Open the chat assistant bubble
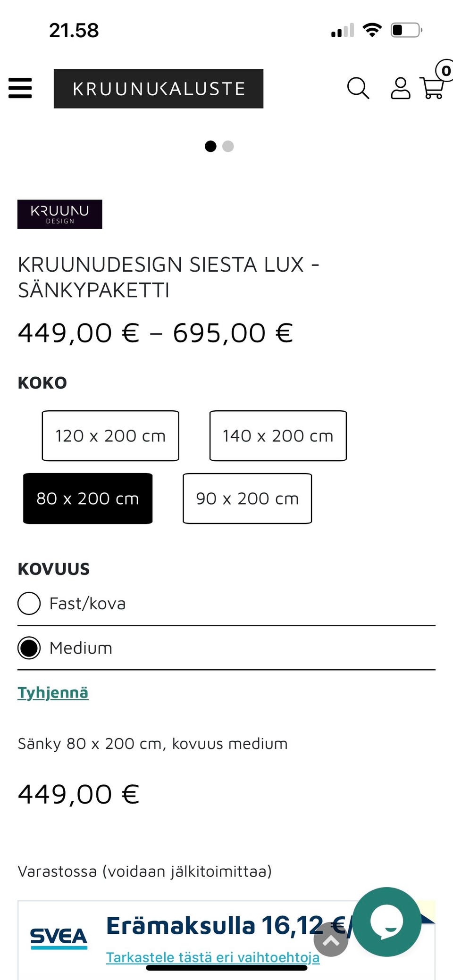Viewport: 453px width, 980px height. coord(387,923)
